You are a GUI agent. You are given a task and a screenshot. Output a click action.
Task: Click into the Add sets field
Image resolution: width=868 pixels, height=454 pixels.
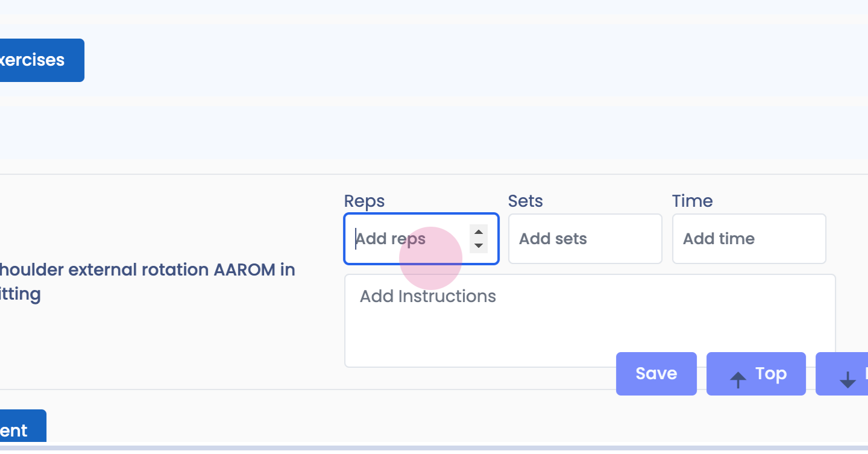585,239
